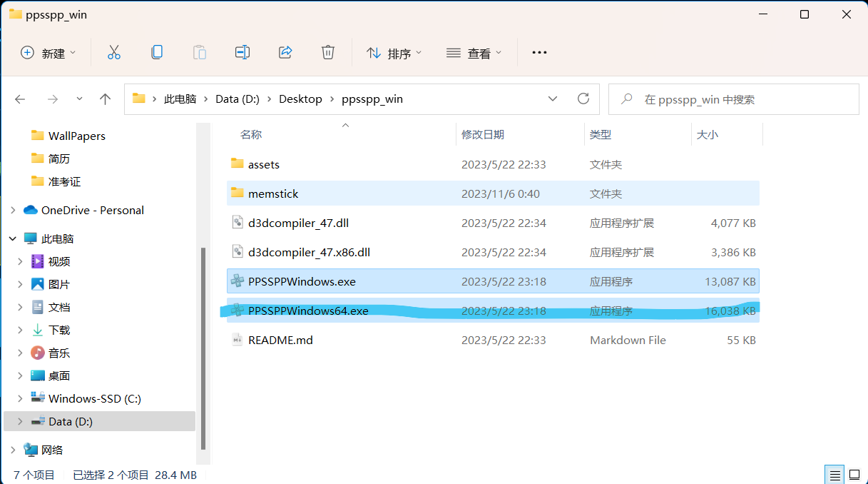This screenshot has width=868, height=484.
Task: Click the Cut scissors icon
Action: tap(114, 52)
